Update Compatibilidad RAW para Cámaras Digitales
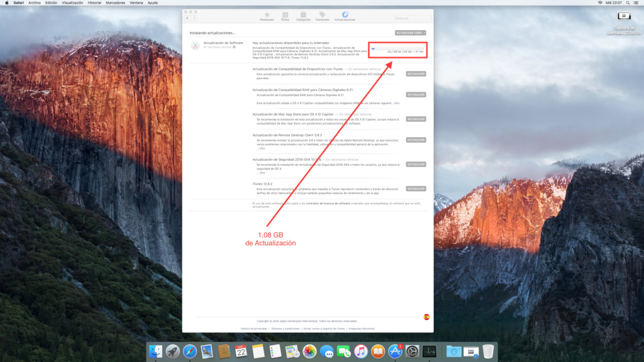This screenshot has height=362, width=644. pyautogui.click(x=416, y=94)
